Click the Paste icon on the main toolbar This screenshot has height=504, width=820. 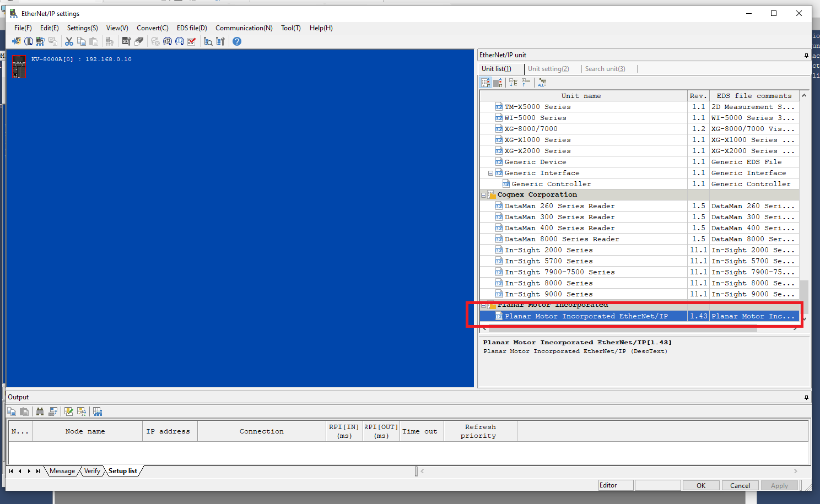pyautogui.click(x=93, y=41)
